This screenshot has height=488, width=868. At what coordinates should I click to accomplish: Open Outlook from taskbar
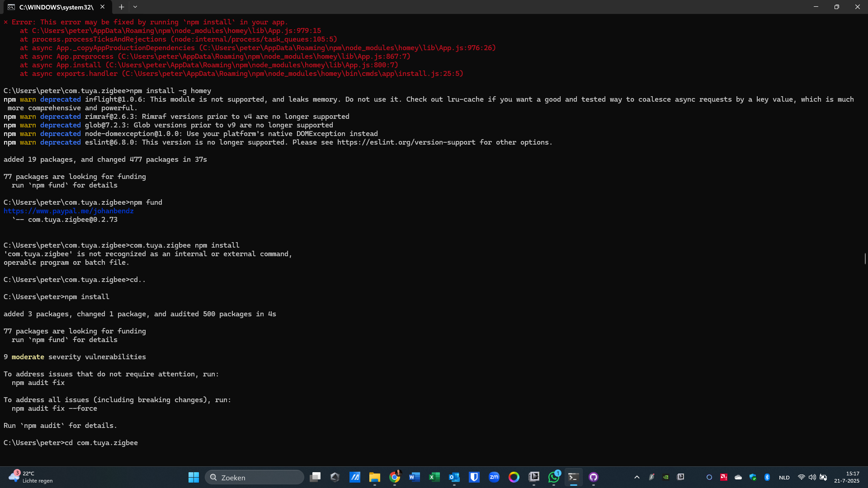click(454, 477)
